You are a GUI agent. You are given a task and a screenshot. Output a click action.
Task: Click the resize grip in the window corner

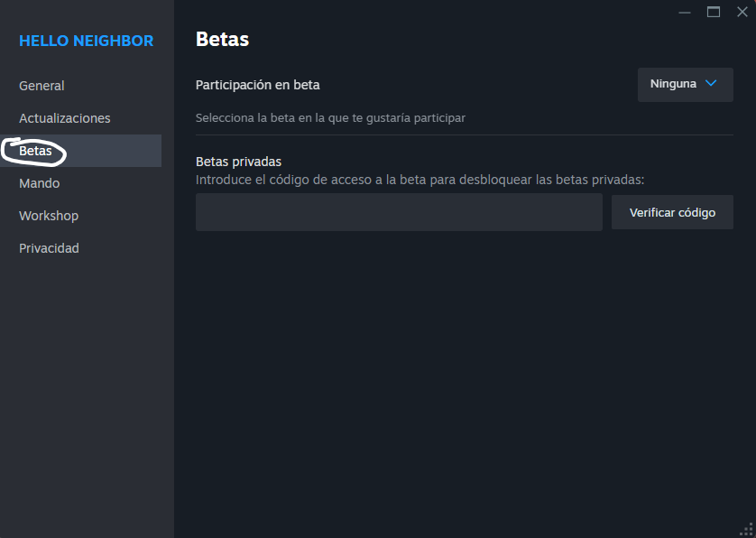point(746,529)
